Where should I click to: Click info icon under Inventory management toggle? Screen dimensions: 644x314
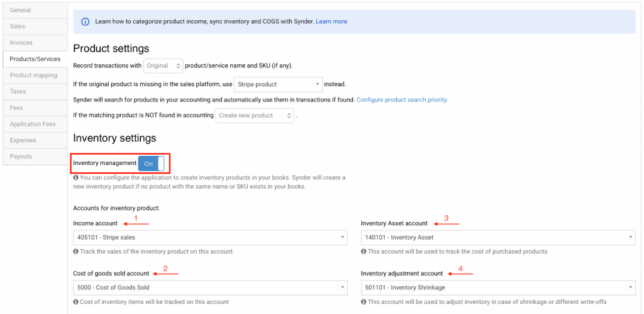click(x=76, y=178)
